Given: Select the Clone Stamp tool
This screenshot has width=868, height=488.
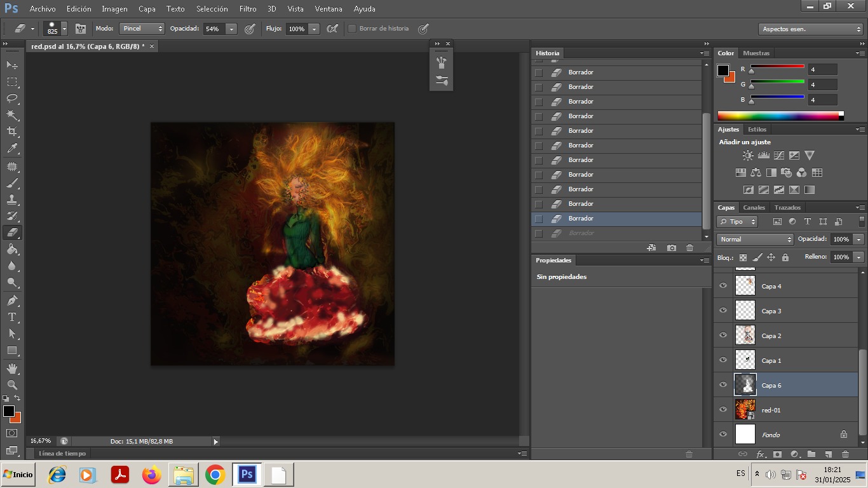Looking at the screenshot, I should coord(12,200).
